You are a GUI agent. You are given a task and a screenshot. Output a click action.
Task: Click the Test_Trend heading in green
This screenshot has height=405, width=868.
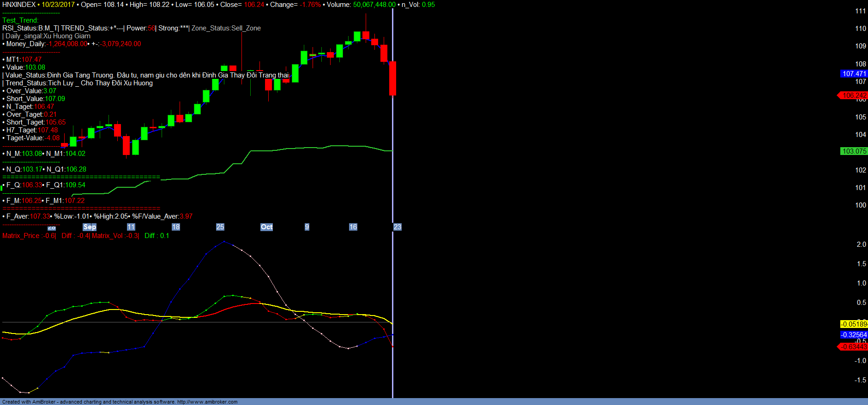pyautogui.click(x=20, y=20)
